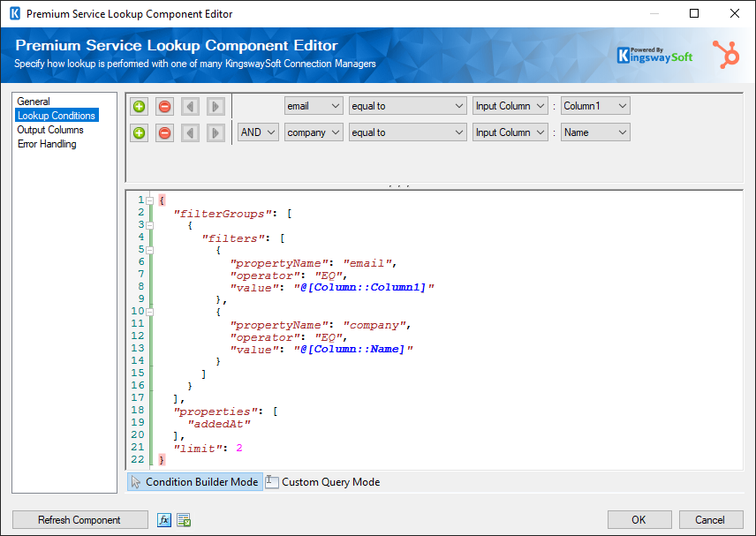The width and height of the screenshot is (756, 536).
Task: Click the splitter grip above the JSON editor
Action: tap(400, 185)
